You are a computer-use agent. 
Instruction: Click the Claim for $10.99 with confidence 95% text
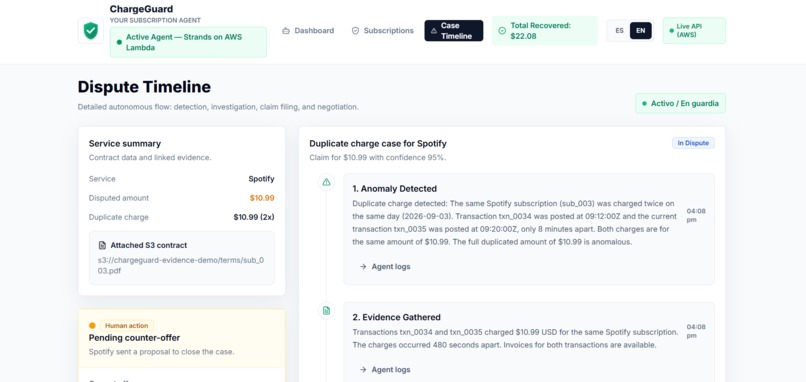click(378, 157)
